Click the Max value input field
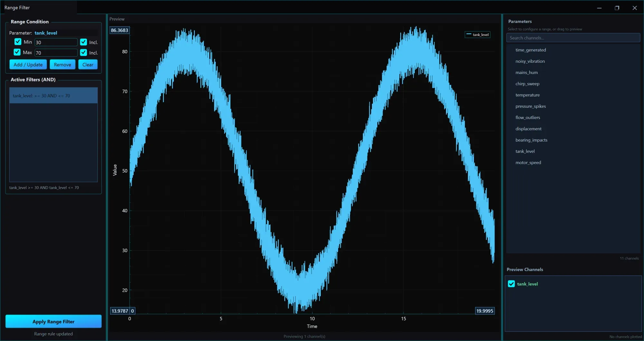 [x=56, y=53]
